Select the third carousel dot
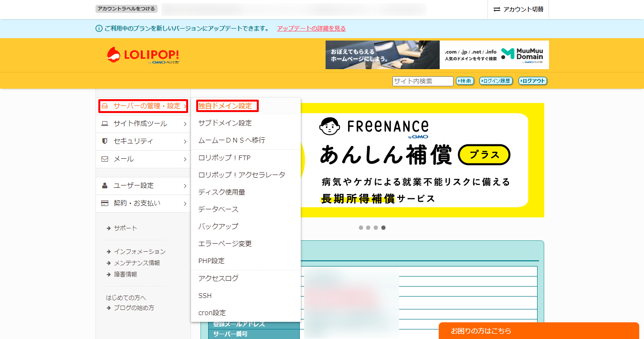This screenshot has width=644, height=339. coord(376,227)
